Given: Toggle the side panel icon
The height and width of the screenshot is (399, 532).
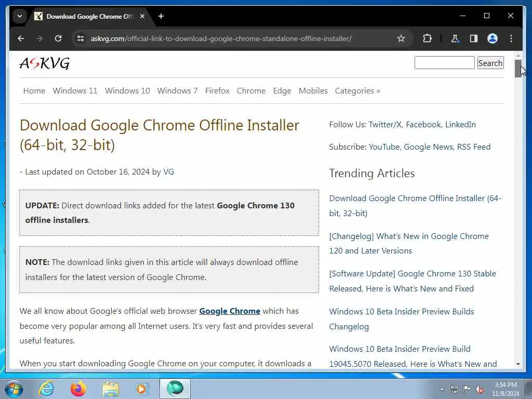Looking at the screenshot, I should pyautogui.click(x=474, y=38).
